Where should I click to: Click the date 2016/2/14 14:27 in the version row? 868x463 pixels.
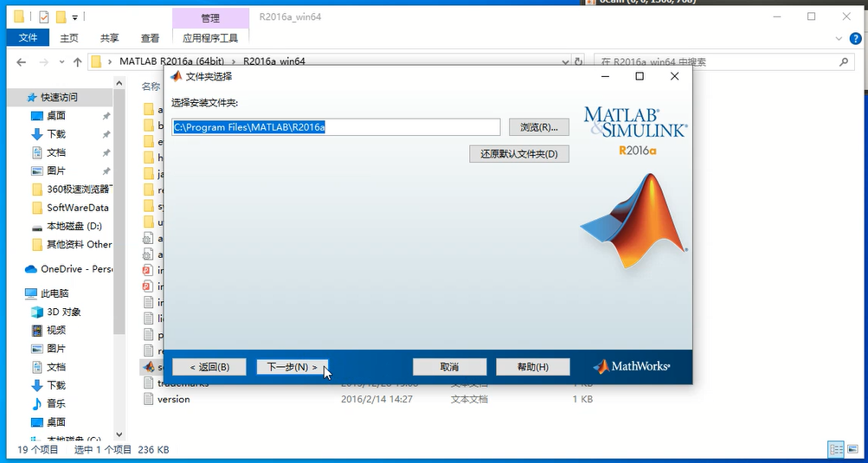[x=376, y=399]
